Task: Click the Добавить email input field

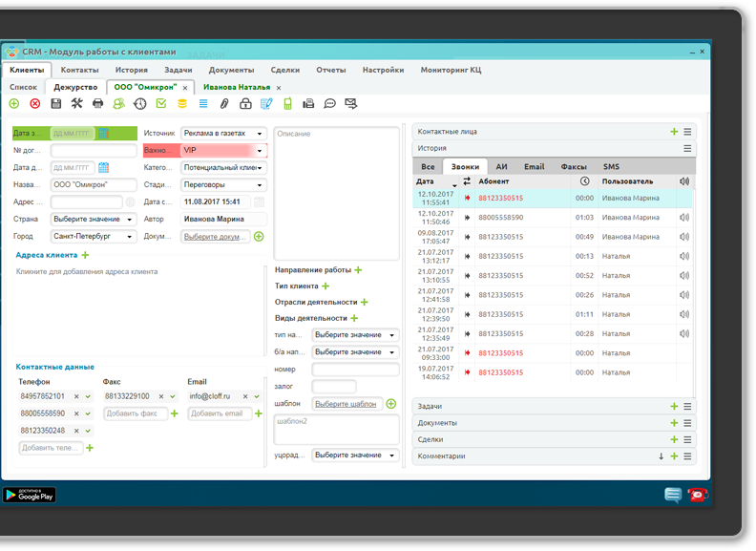Action: click(220, 413)
